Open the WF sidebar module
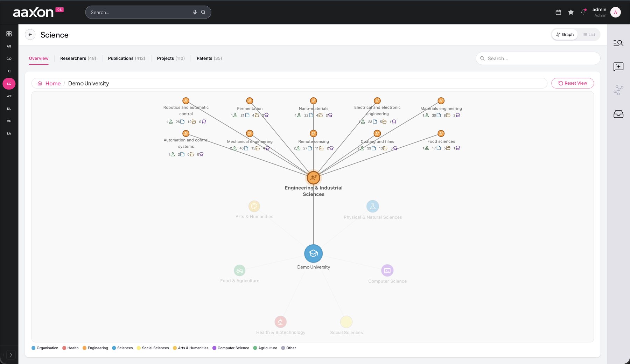 coord(9,96)
